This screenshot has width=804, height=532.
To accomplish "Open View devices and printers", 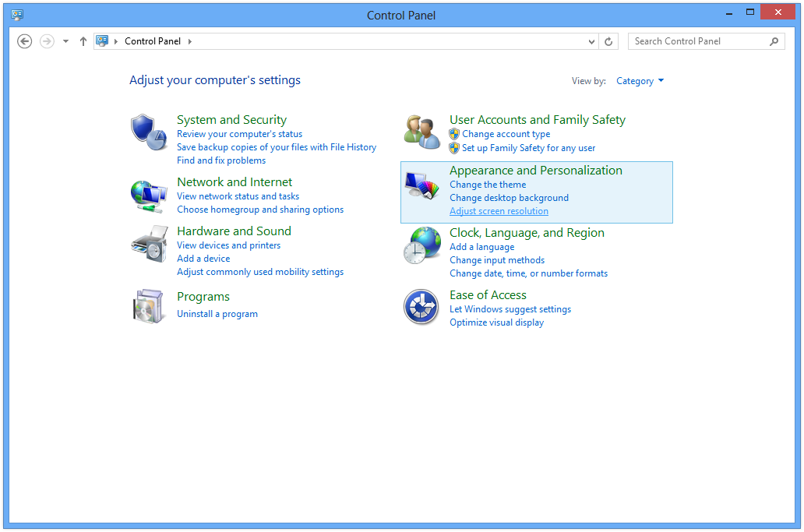I will [x=229, y=245].
